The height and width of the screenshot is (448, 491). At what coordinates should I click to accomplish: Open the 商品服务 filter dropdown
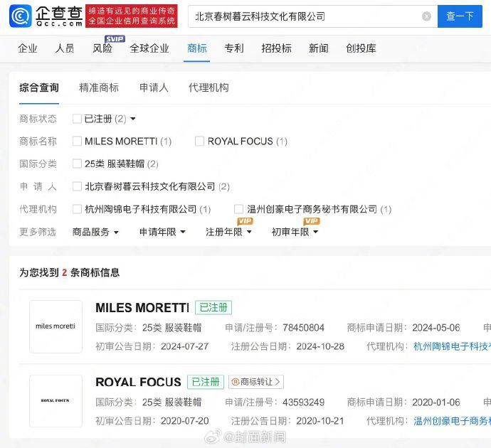click(x=95, y=232)
